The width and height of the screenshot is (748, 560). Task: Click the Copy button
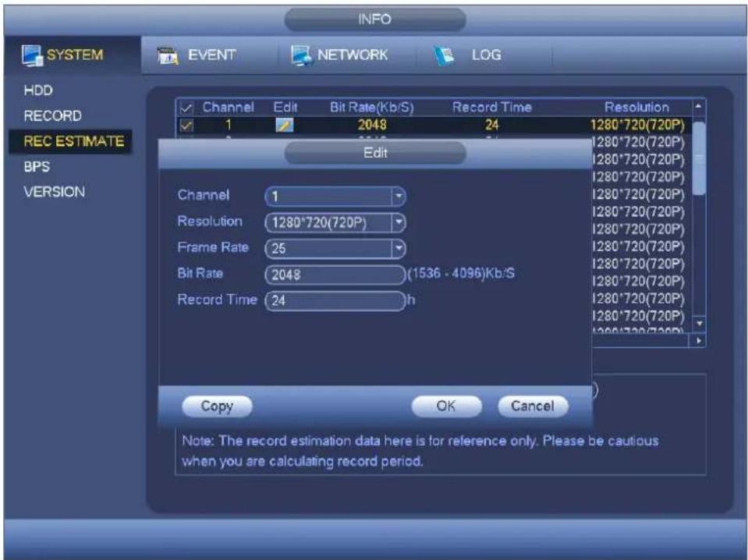(x=217, y=406)
